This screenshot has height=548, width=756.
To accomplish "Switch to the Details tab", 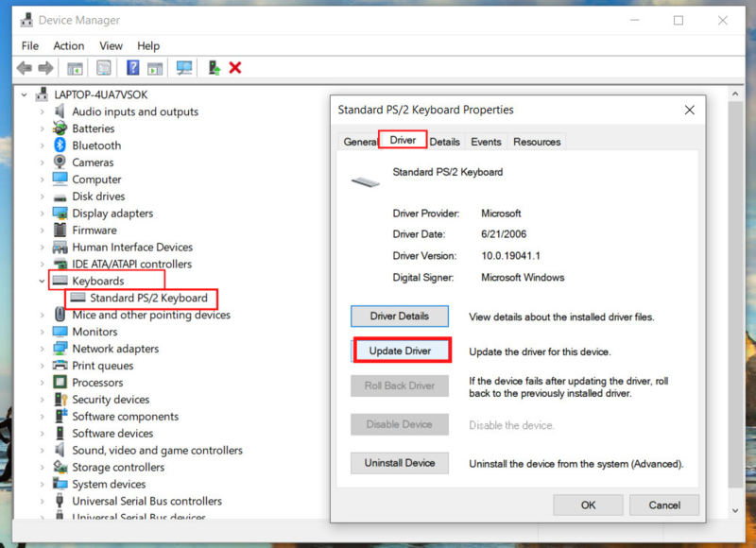I will pyautogui.click(x=444, y=142).
